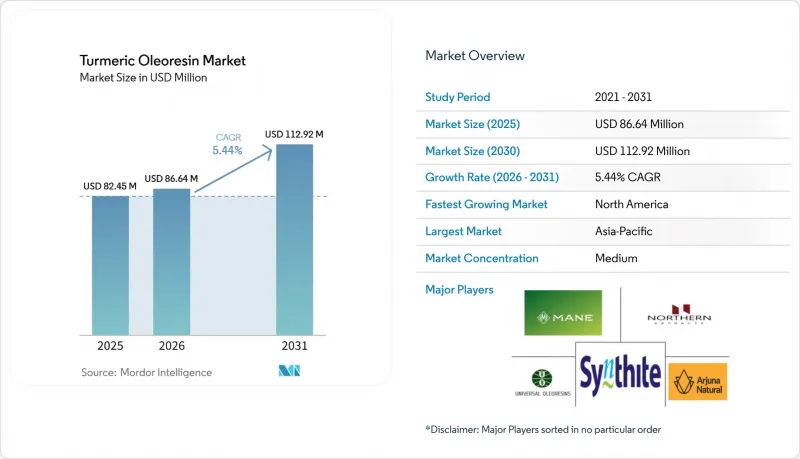Click the Northern Extracts logo
The image size is (800, 459).
coord(679,314)
